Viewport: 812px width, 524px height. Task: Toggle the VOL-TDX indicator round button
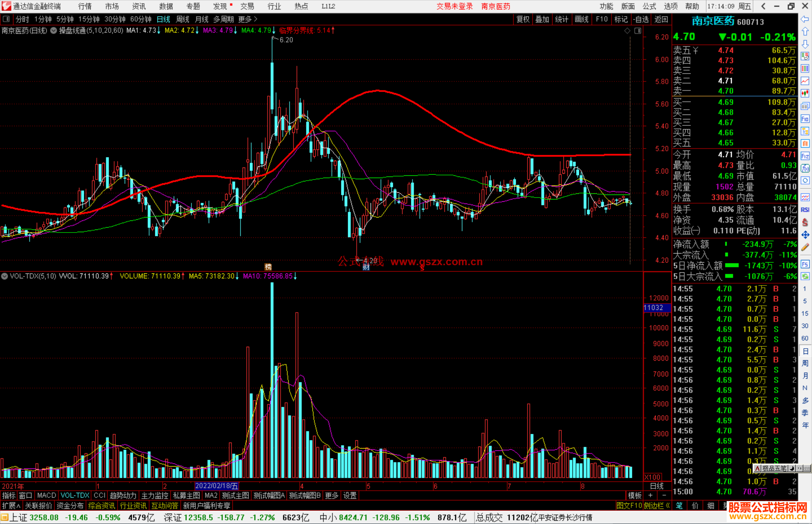pyautogui.click(x=5, y=276)
